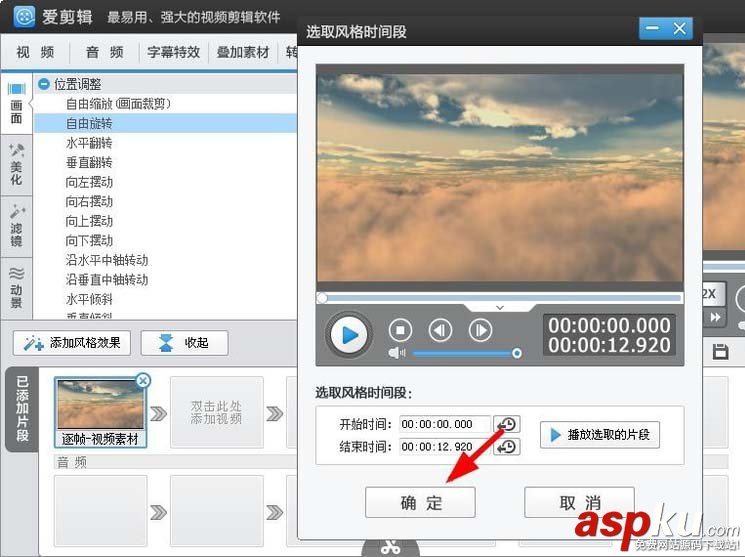This screenshot has width=745, height=557.
Task: Switch to 美化 side tab
Action: 16,165
